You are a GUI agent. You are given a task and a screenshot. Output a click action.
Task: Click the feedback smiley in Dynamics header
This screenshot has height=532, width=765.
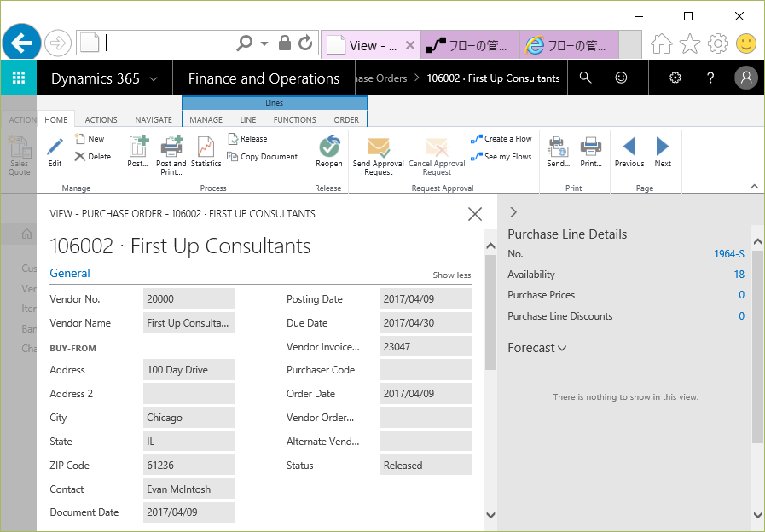(621, 78)
